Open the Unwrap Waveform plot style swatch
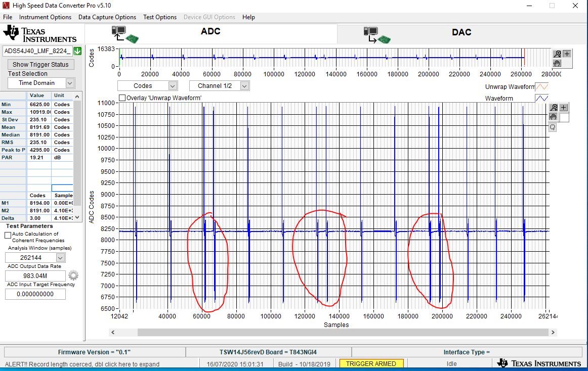The image size is (588, 371). pos(541,87)
